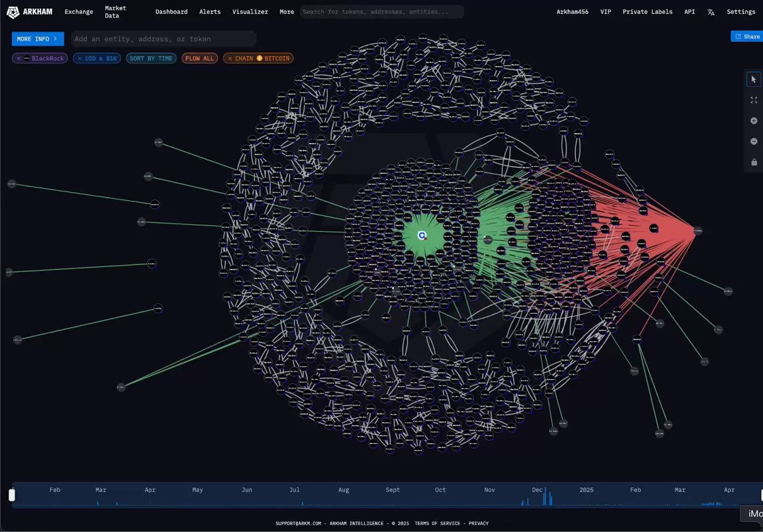Open the language translation icon
This screenshot has width=763, height=532.
point(711,12)
